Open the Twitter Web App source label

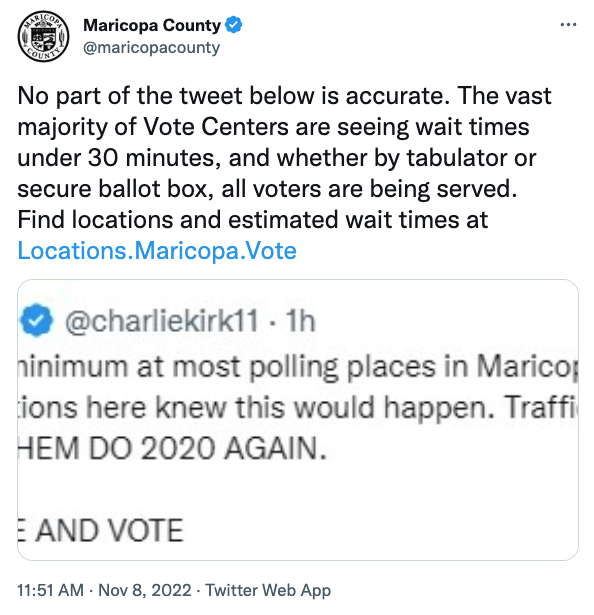(x=268, y=590)
